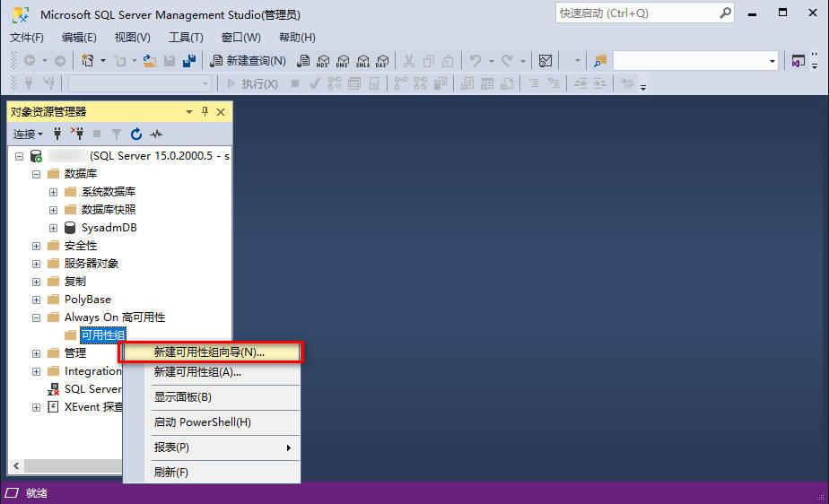This screenshot has height=504, width=829.
Task: Expand the Integration Services node
Action: pyautogui.click(x=37, y=372)
